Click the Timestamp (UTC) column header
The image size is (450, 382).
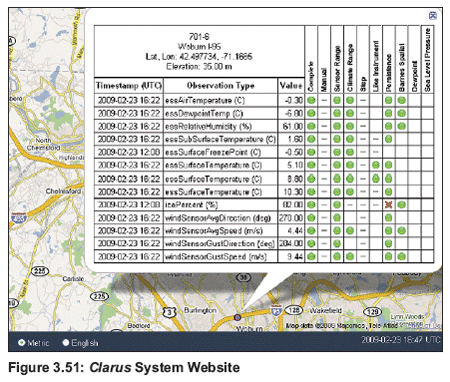tap(129, 86)
